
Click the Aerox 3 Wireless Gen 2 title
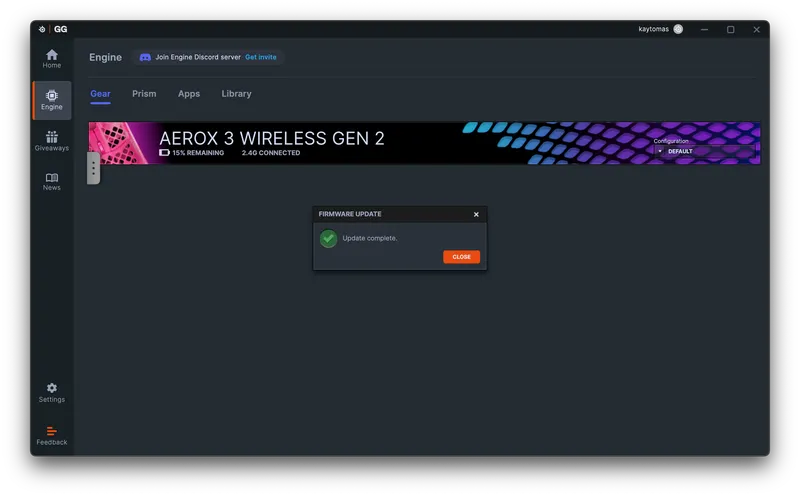point(271,138)
